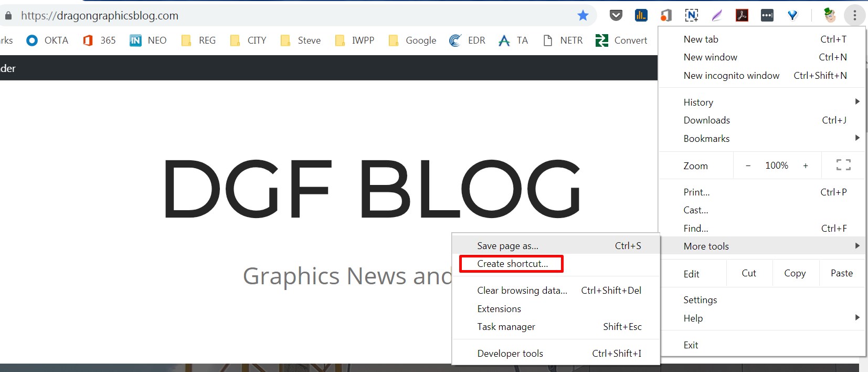Open the OKTA bookmark
Viewport: 868px width, 372px height.
pos(48,40)
